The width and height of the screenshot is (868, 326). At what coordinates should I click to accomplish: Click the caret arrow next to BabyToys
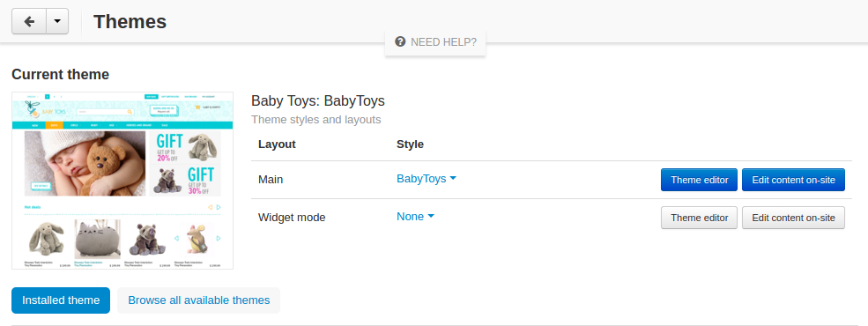pyautogui.click(x=453, y=178)
